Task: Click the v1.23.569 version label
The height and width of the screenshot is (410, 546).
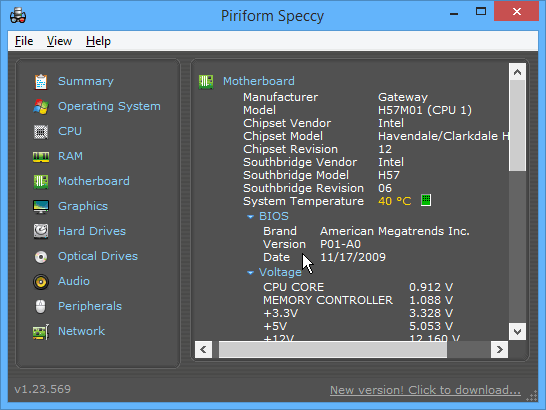Action: (42, 389)
